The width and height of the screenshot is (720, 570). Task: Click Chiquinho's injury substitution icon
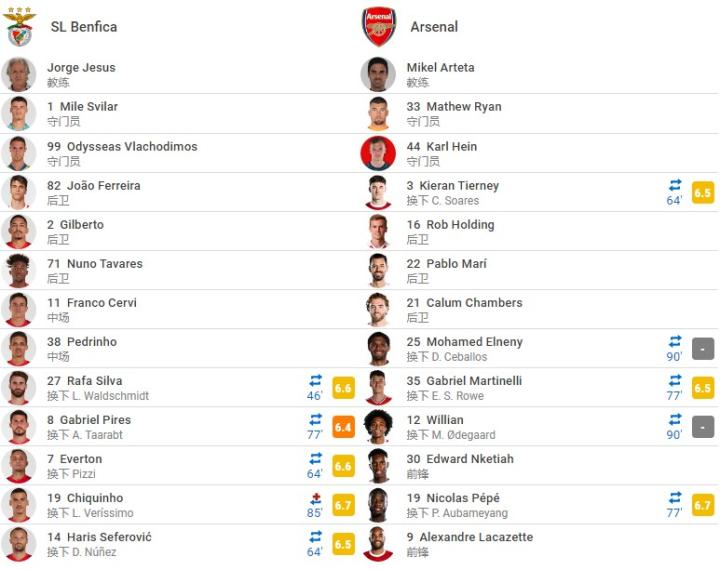click(316, 498)
